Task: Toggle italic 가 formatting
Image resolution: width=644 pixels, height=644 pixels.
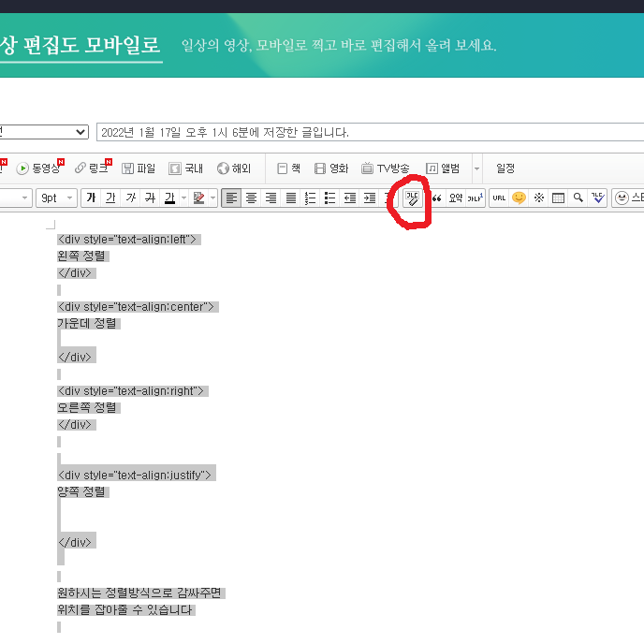Action: click(130, 198)
